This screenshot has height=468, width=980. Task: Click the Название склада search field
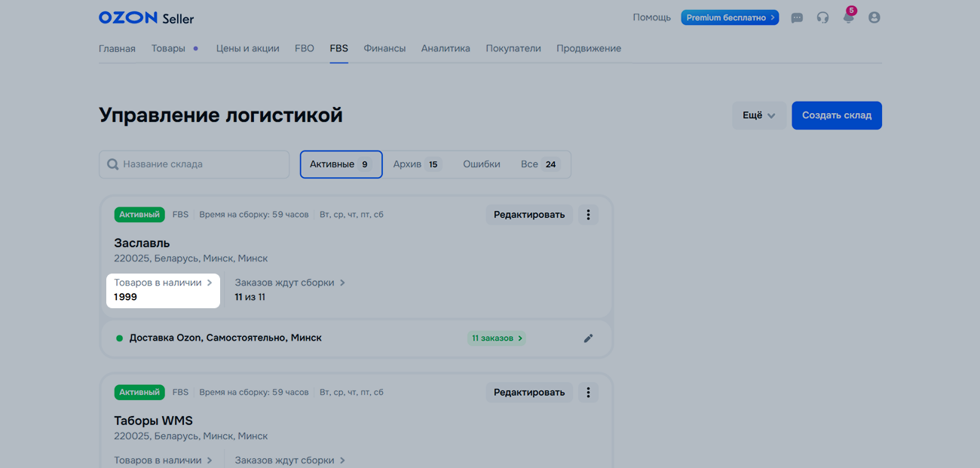point(194,164)
